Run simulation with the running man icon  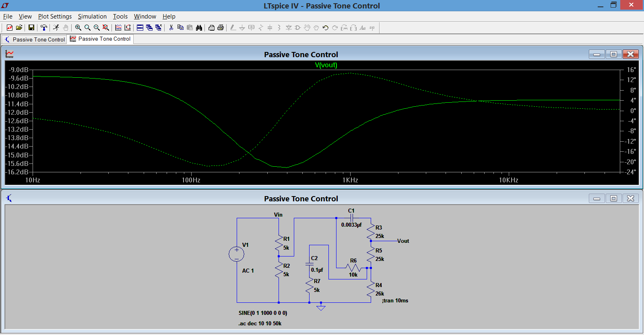click(x=56, y=28)
